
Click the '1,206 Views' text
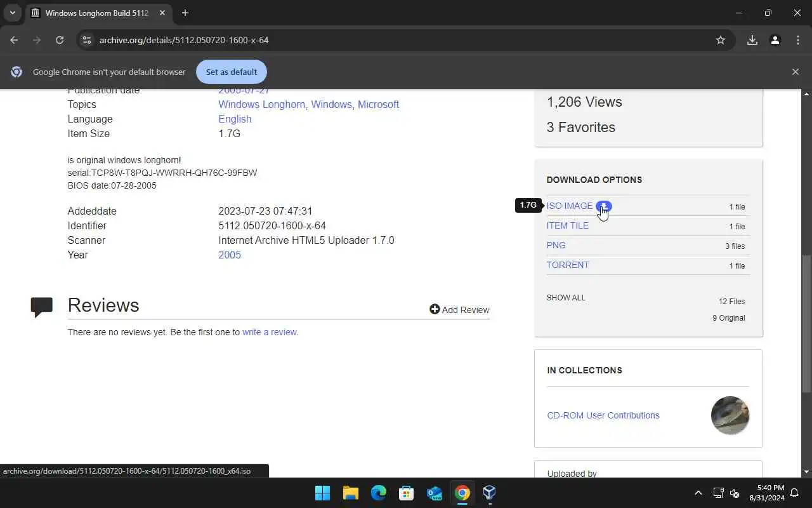(x=584, y=102)
